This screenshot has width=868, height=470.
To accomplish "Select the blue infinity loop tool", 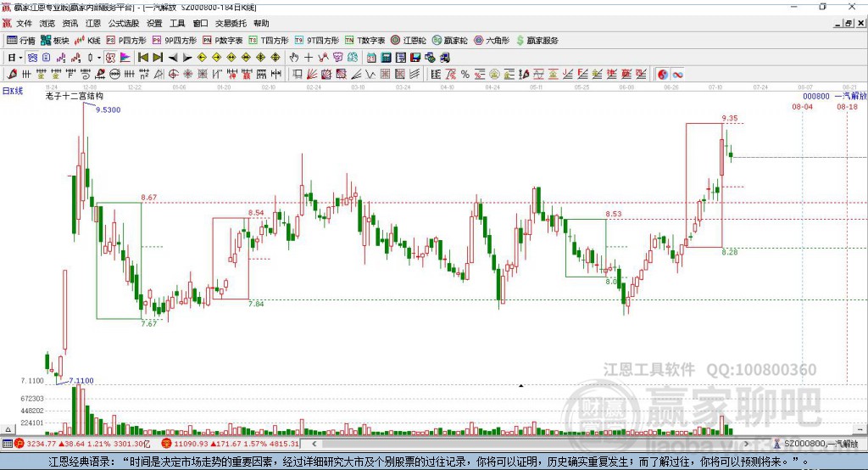I will pos(677,74).
